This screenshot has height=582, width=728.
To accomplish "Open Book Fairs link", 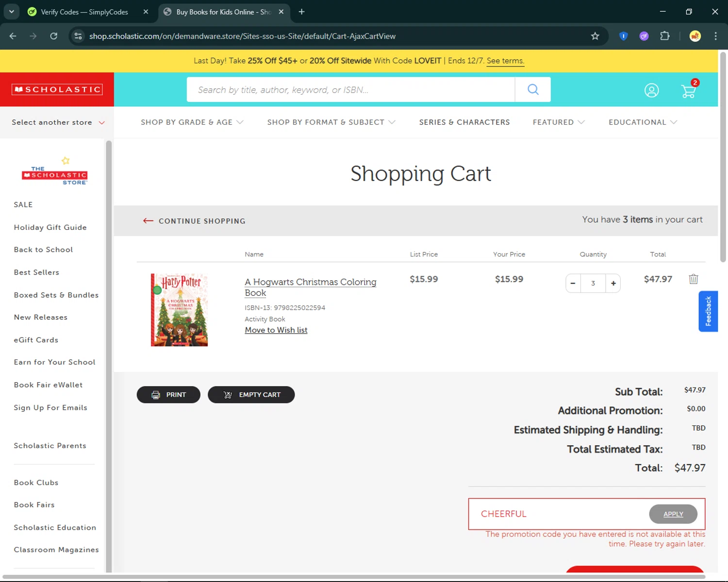I will [x=34, y=505].
